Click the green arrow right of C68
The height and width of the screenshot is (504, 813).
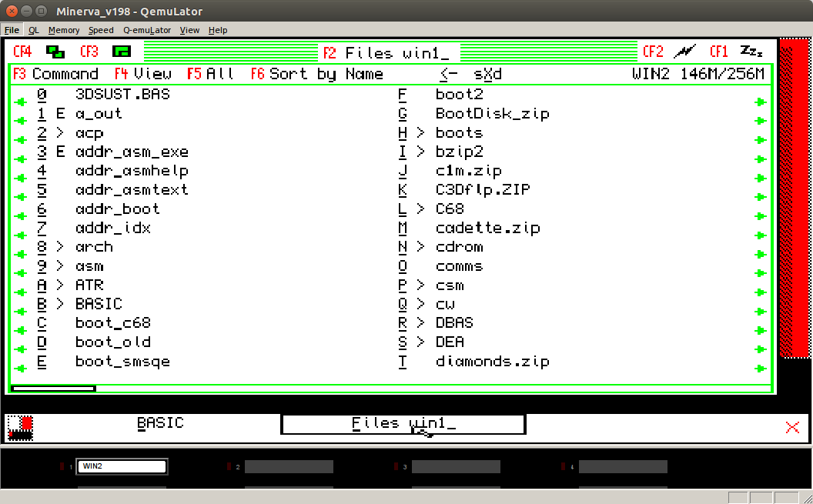click(761, 216)
